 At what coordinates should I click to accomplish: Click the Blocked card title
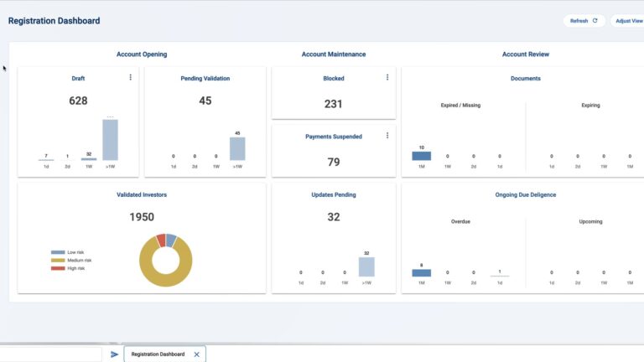click(334, 79)
